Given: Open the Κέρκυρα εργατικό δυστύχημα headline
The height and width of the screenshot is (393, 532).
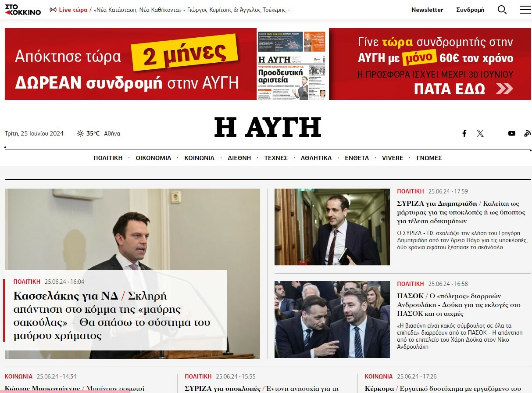Looking at the screenshot, I should click(443, 389).
